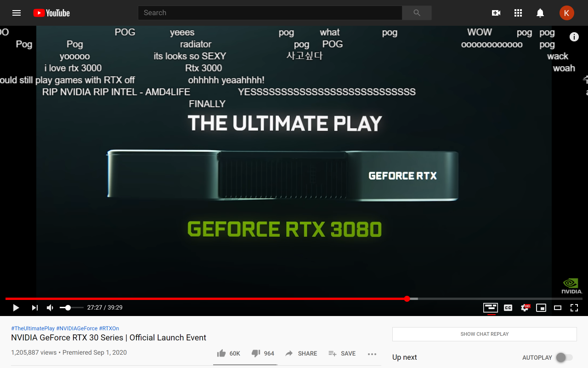Screen dimensions: 588x368
Task: Open the account avatar menu
Action: pos(566,13)
